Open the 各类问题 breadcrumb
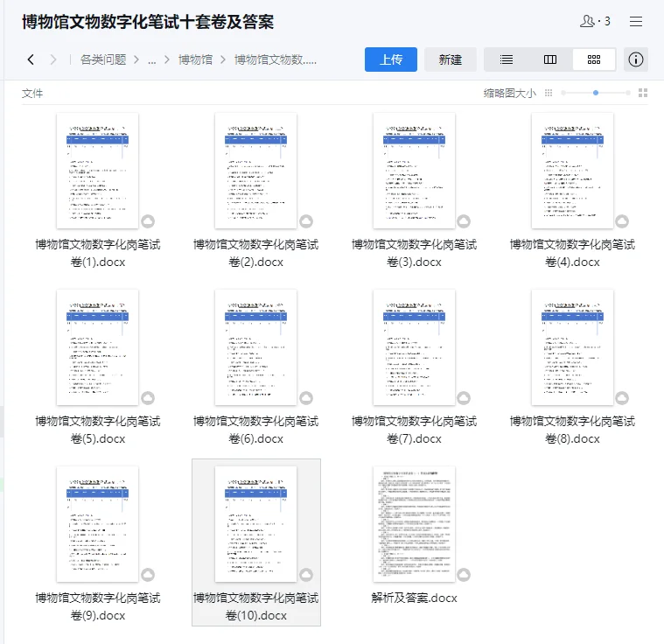Screen dimensions: 664x644 [x=103, y=59]
